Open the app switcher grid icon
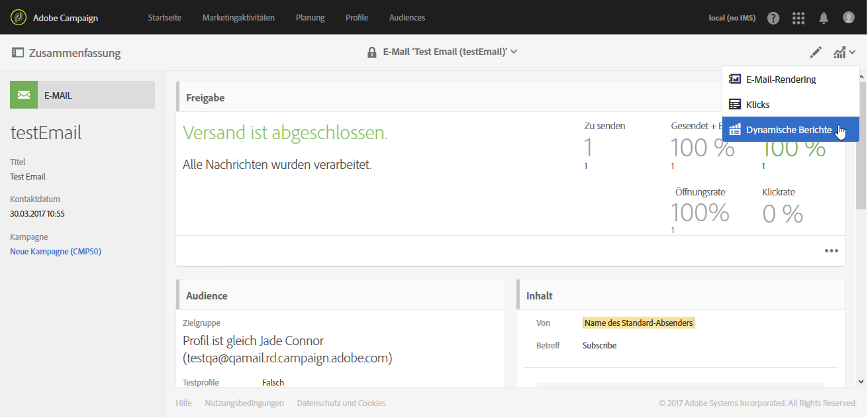This screenshot has height=418, width=868. (x=798, y=18)
